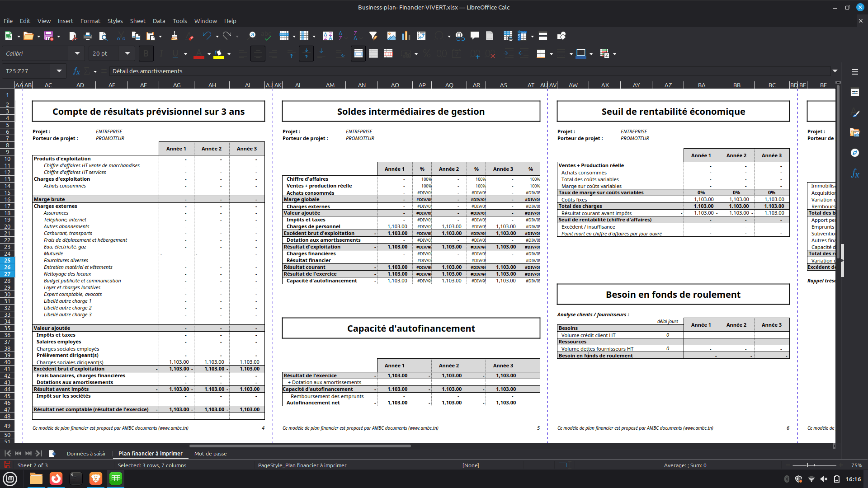868x488 pixels.
Task: Open the font size dropdown
Action: (x=127, y=54)
